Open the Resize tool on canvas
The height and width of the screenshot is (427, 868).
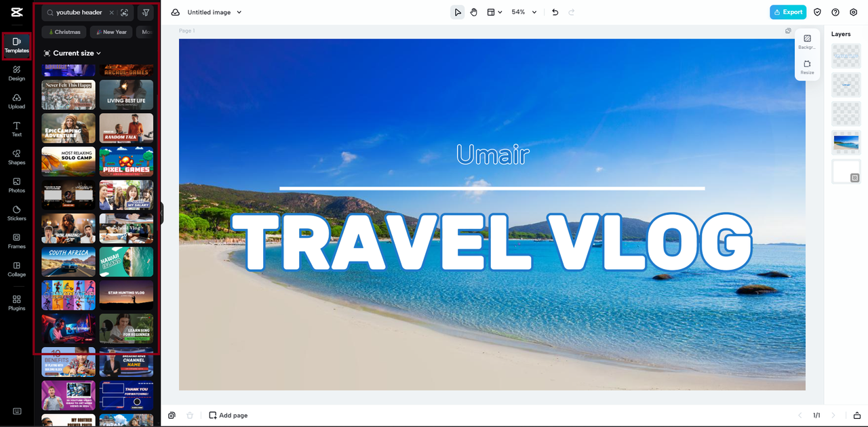[x=807, y=67]
